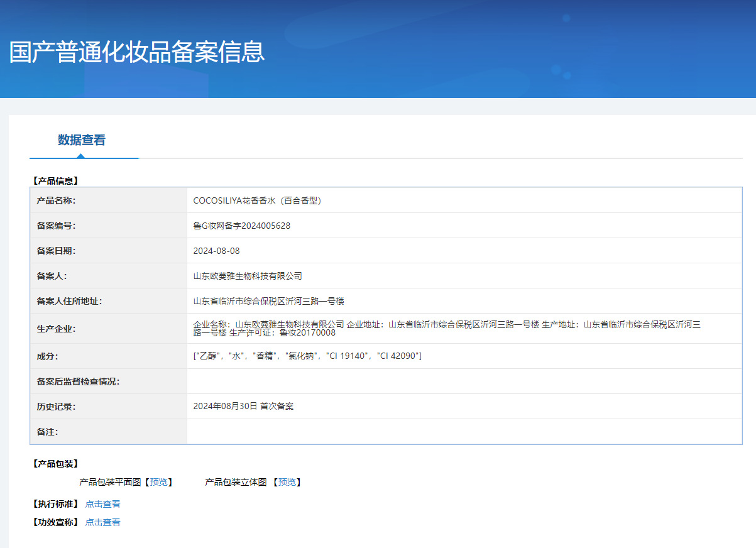Click 点击查看 next to 执行标准
Viewport: 756px width, 548px height.
[102, 504]
